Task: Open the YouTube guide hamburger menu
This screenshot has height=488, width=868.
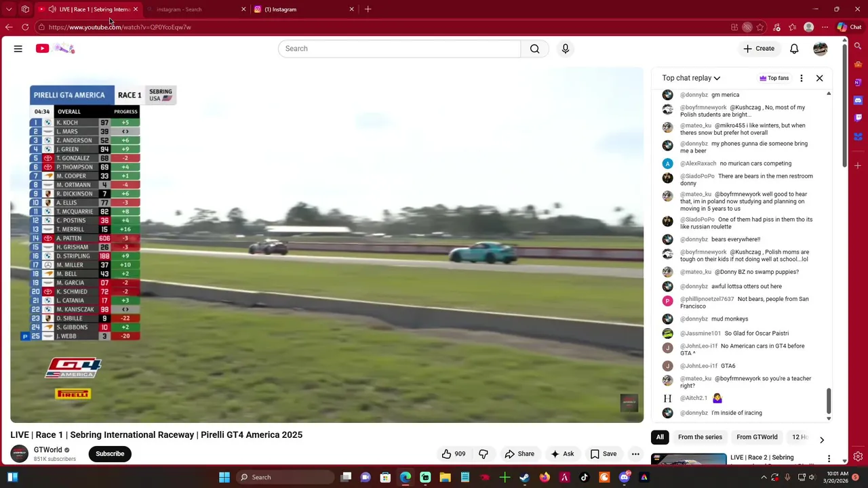Action: click(x=18, y=49)
